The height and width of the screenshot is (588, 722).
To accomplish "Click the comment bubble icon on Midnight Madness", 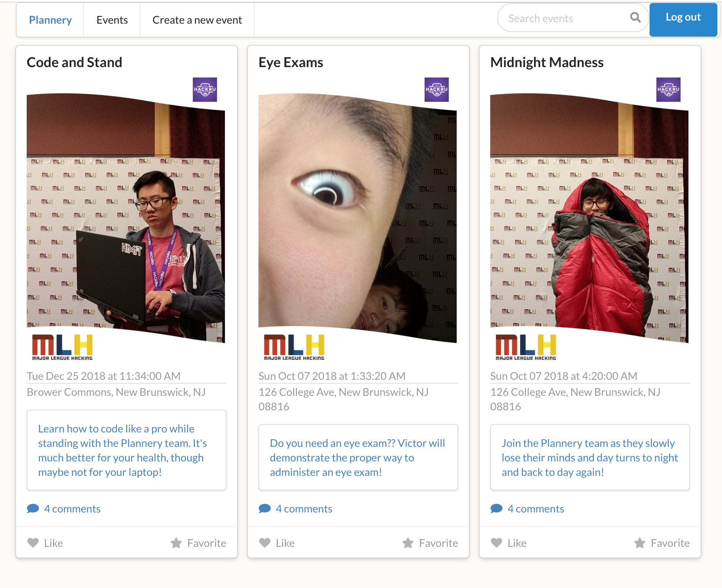I will pyautogui.click(x=497, y=509).
